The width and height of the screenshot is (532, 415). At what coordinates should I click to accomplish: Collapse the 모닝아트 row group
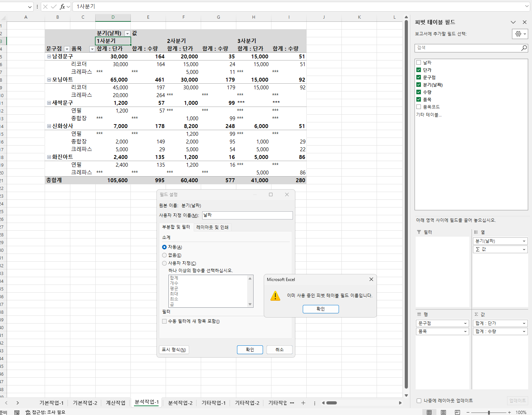49,80
